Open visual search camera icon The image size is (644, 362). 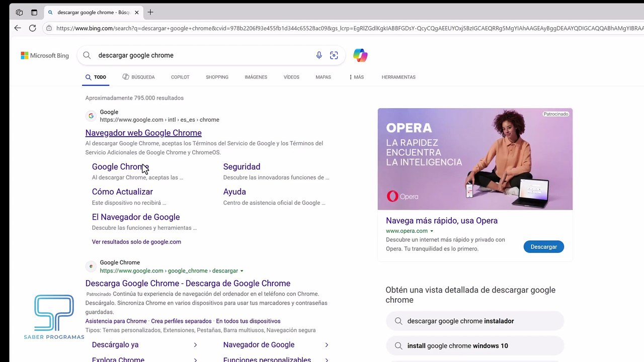pos(334,55)
